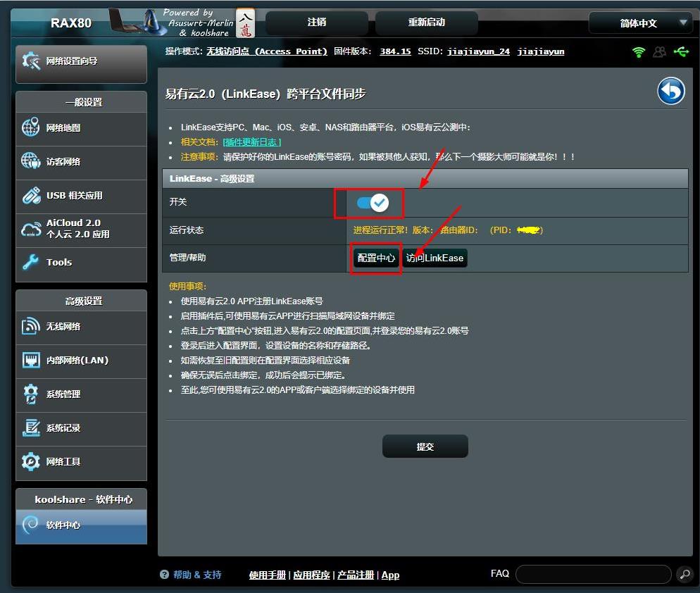This screenshot has width=700, height=593.
Task: Click the 访客网络 guest network icon
Action: point(31,161)
